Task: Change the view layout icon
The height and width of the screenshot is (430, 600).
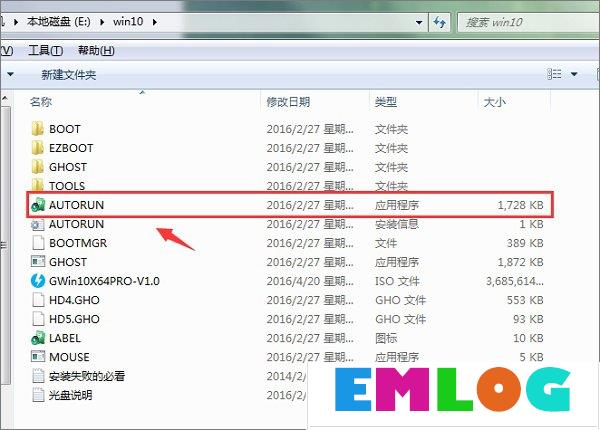Action: (x=554, y=74)
